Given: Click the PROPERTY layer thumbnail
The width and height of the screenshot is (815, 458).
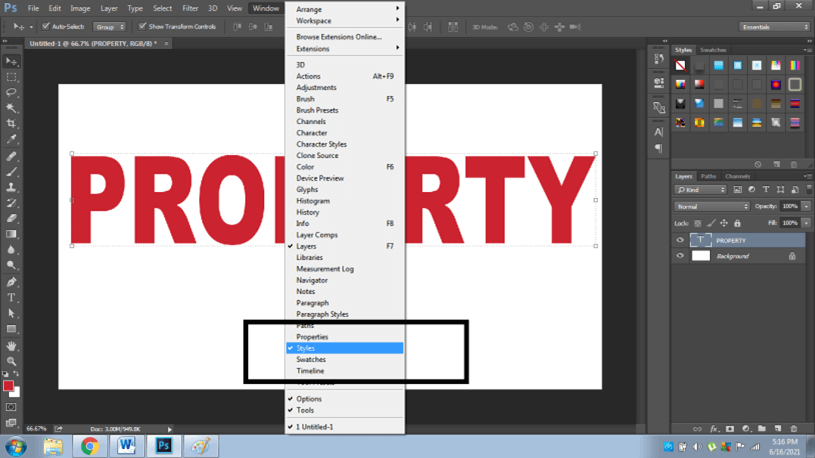Looking at the screenshot, I should [700, 241].
